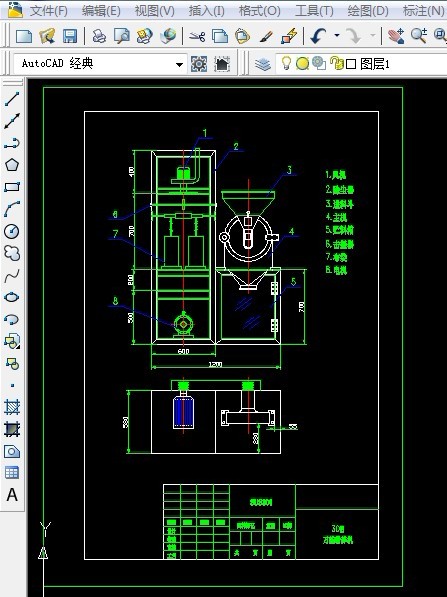Click the 3D DWF globe icon
Image resolution: width=447 pixels, height=597 pixels.
click(x=168, y=36)
